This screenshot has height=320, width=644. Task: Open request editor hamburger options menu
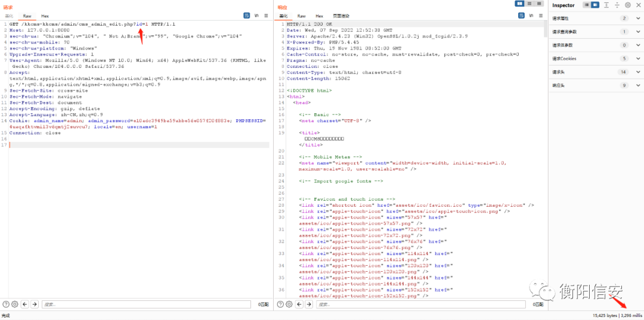pos(266,15)
